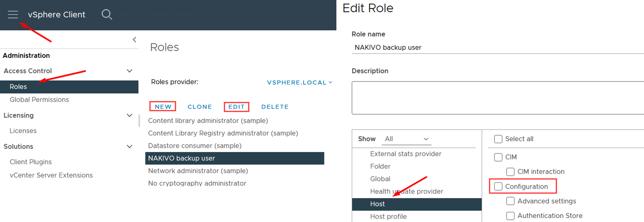Open the Show All filter dropdown
Screen dimensions: 644x222
point(406,139)
